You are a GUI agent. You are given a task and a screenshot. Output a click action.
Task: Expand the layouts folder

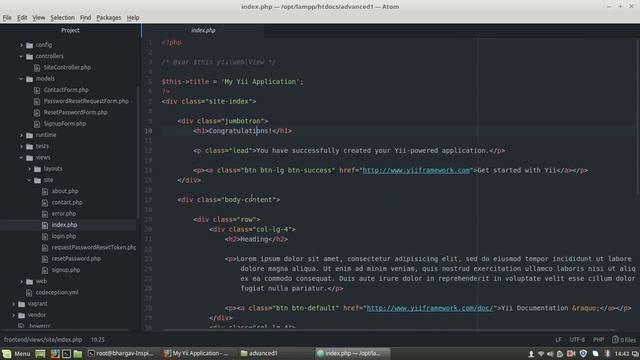29,169
